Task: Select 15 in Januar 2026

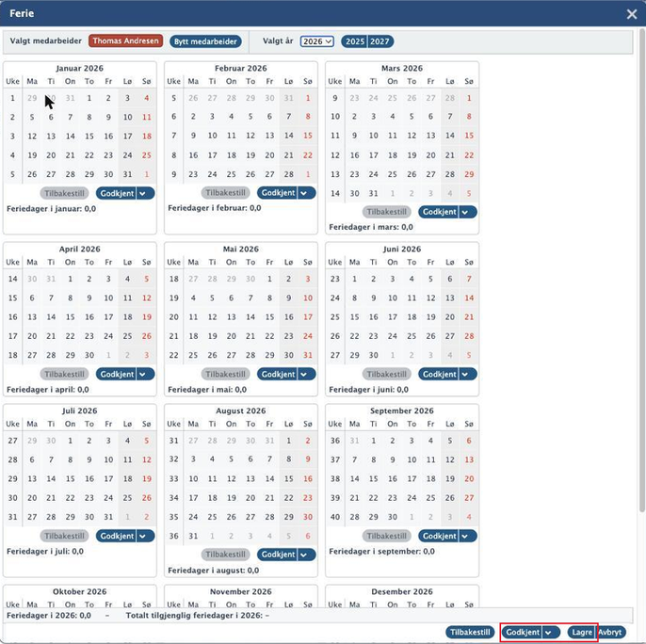Action: coord(89,137)
